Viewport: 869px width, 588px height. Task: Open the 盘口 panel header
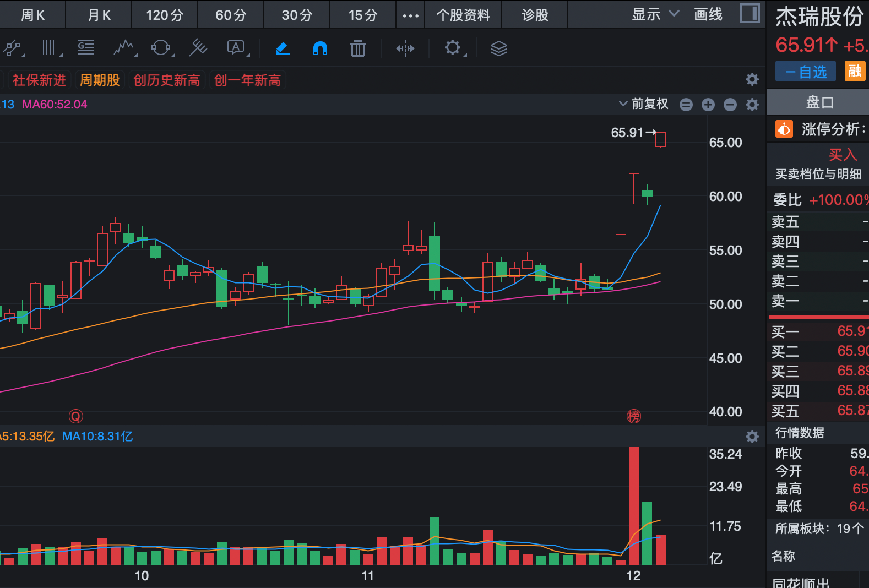pos(819,102)
